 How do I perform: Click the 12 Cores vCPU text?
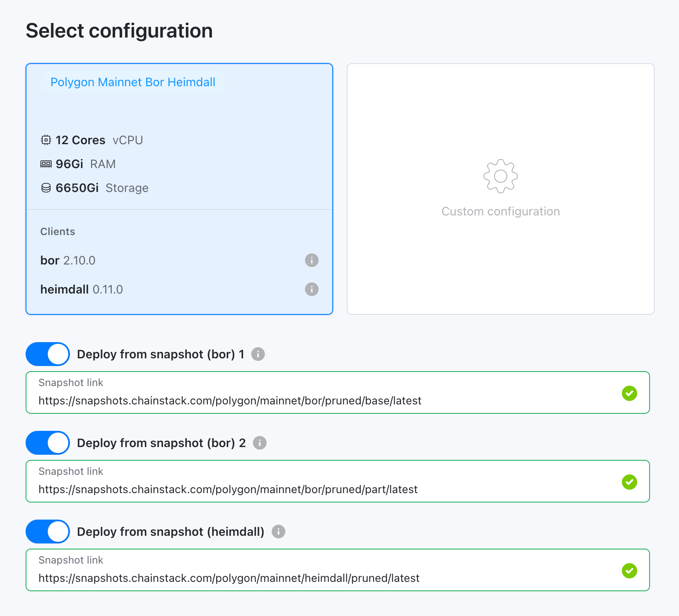(99, 140)
